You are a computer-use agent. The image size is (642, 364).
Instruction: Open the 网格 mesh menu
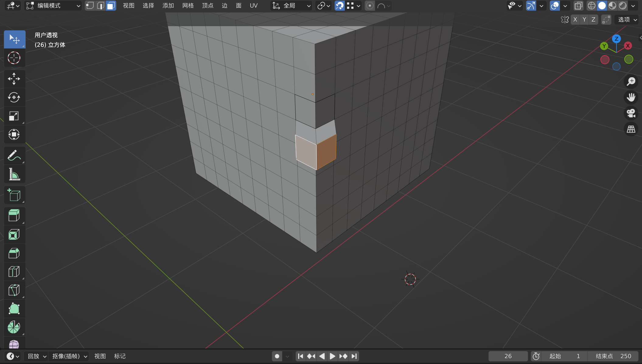point(188,6)
